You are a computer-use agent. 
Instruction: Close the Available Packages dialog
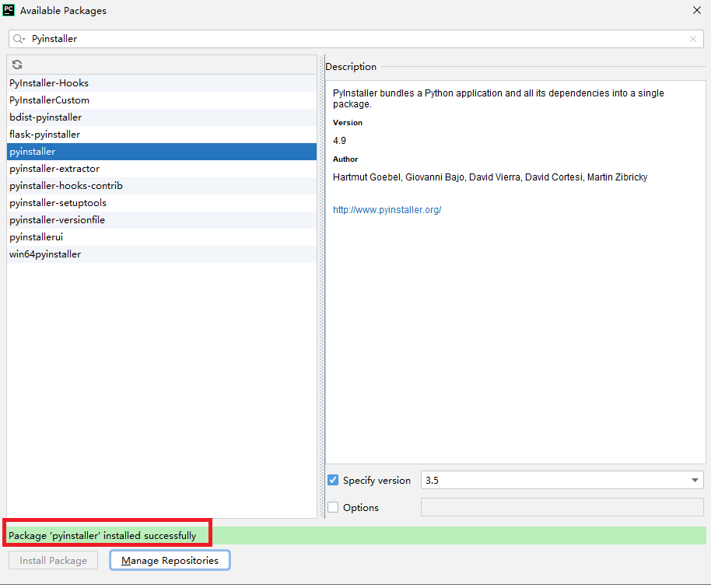[x=697, y=10]
